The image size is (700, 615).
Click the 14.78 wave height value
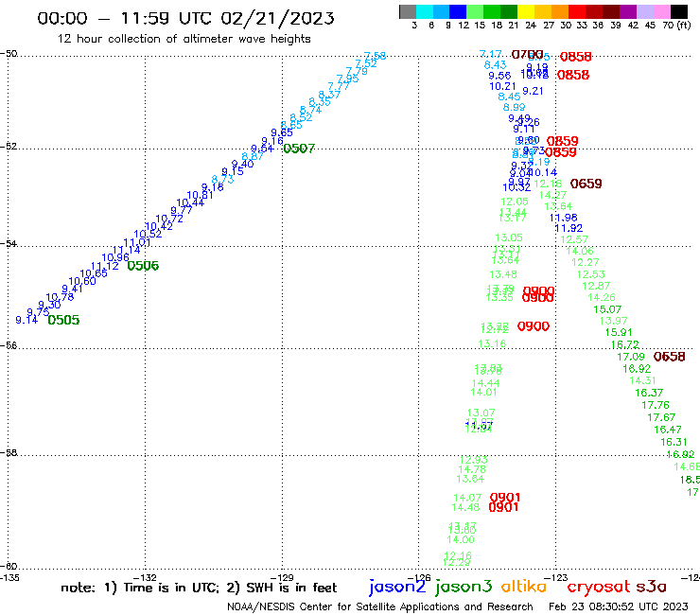[x=472, y=469]
